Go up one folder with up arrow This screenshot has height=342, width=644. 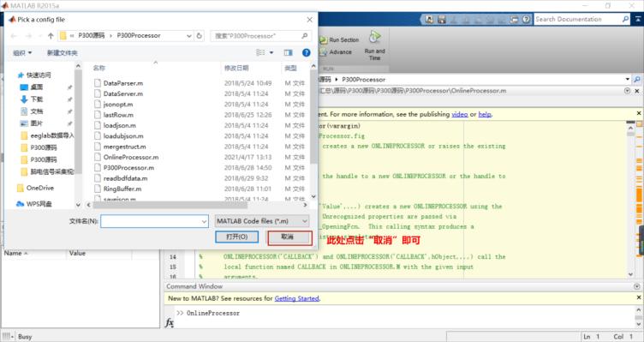point(51,36)
